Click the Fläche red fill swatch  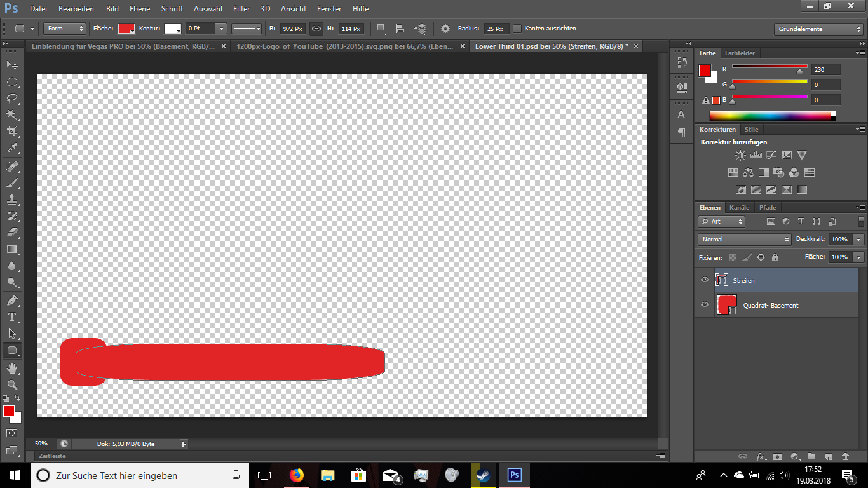tap(126, 29)
